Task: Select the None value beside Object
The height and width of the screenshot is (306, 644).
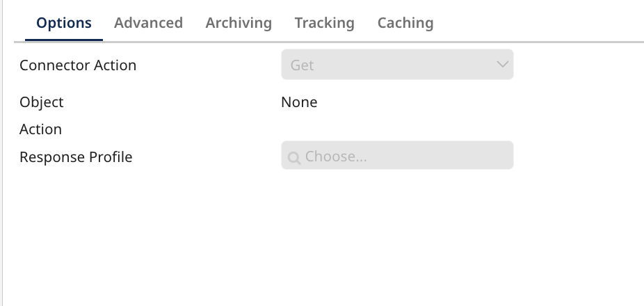Action: point(299,102)
